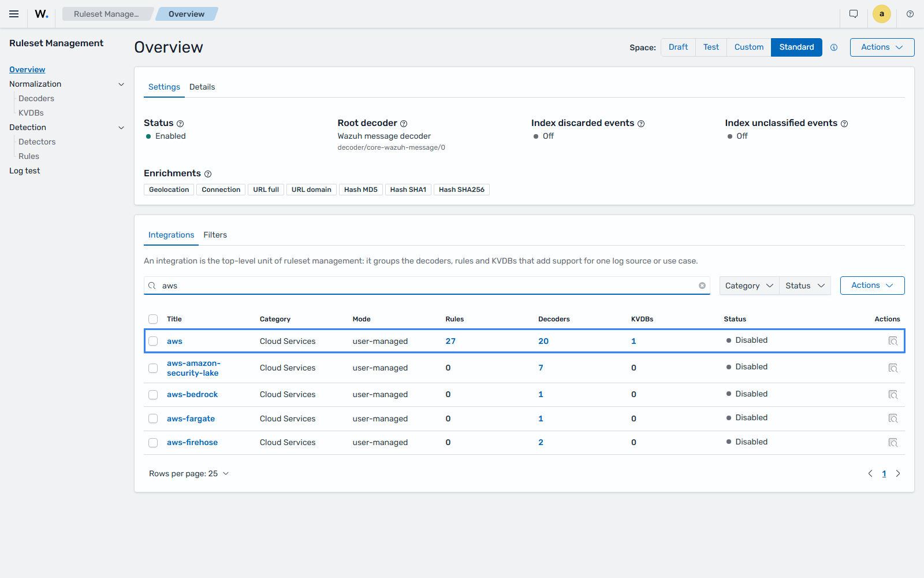Open the hamburger navigation menu
This screenshot has height=578, width=924.
(x=14, y=14)
